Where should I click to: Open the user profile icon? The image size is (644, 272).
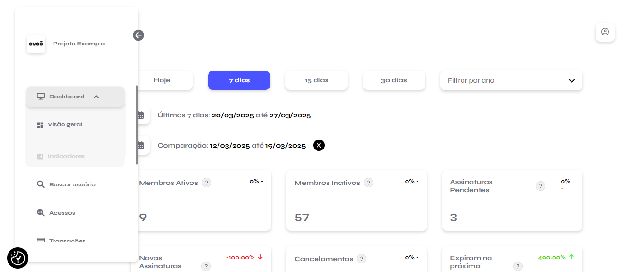[x=605, y=32]
